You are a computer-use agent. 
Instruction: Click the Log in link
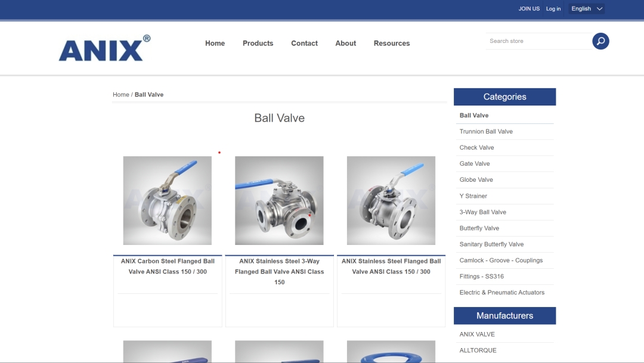click(553, 8)
